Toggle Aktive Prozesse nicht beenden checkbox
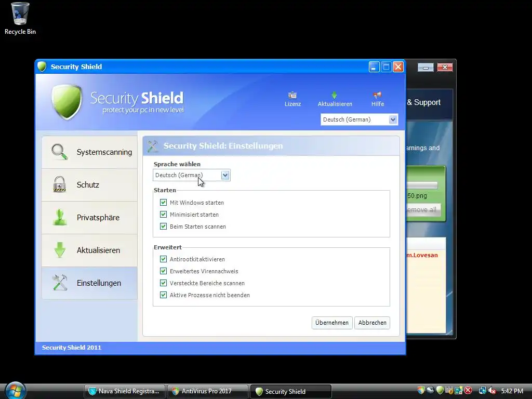 tap(163, 295)
